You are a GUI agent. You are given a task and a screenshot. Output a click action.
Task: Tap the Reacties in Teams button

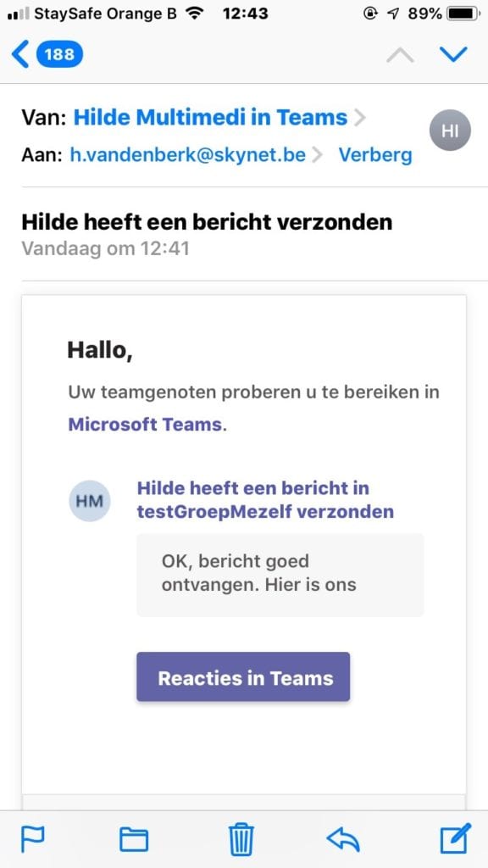click(x=243, y=677)
